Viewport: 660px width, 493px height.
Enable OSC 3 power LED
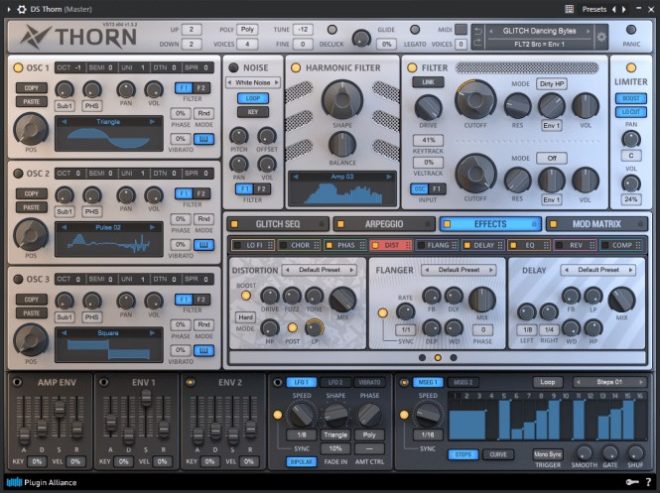point(18,279)
